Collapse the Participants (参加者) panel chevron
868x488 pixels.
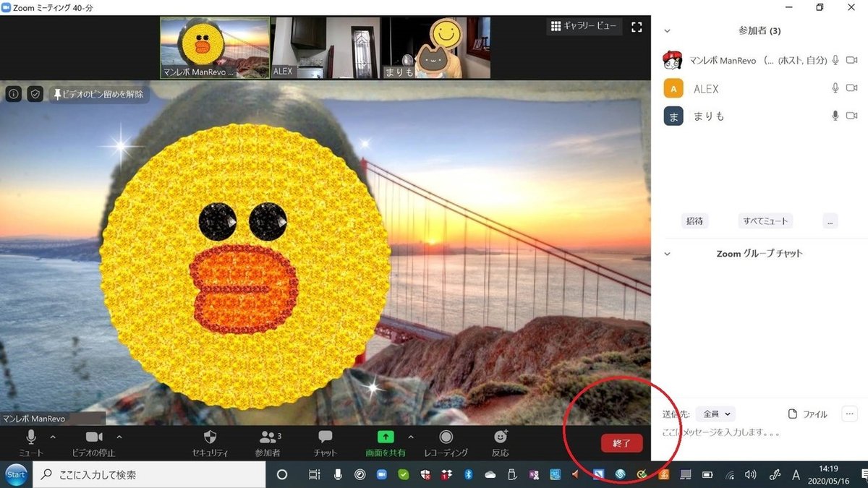pos(667,31)
